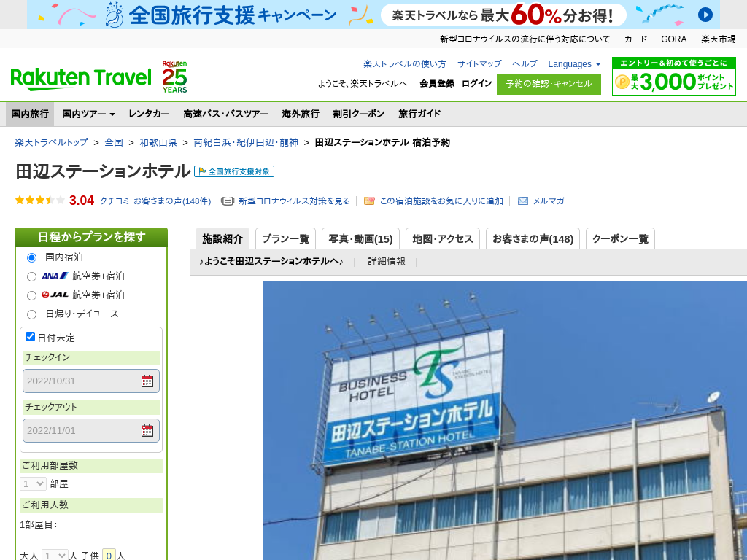This screenshot has height=560, width=747.
Task: Select 国内旅行 in navigation bar
Action: tap(30, 114)
